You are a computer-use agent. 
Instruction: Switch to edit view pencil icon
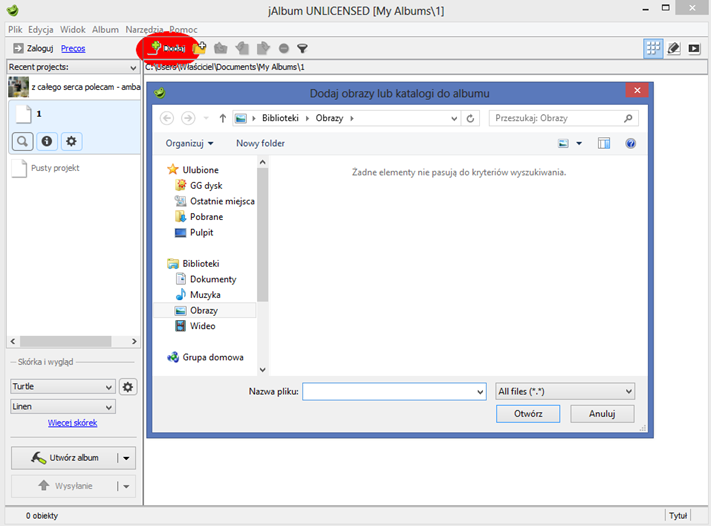(x=674, y=48)
